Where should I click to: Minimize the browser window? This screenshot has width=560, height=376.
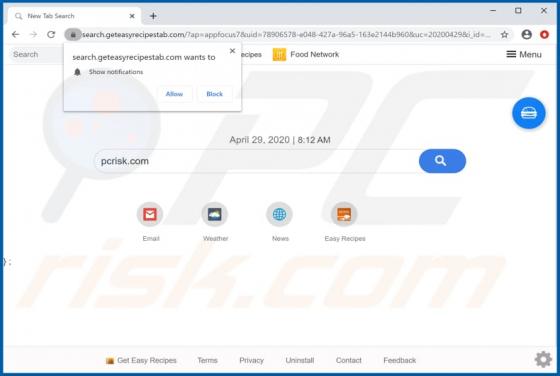[493, 11]
